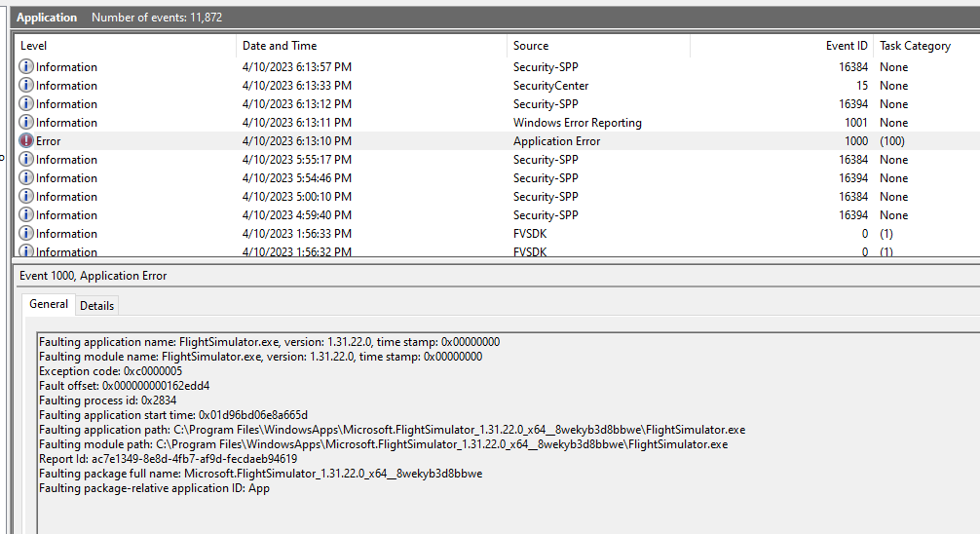Select the Security-SPP event at 4:59:40 PM
The height and width of the screenshot is (534, 980).
[498, 215]
